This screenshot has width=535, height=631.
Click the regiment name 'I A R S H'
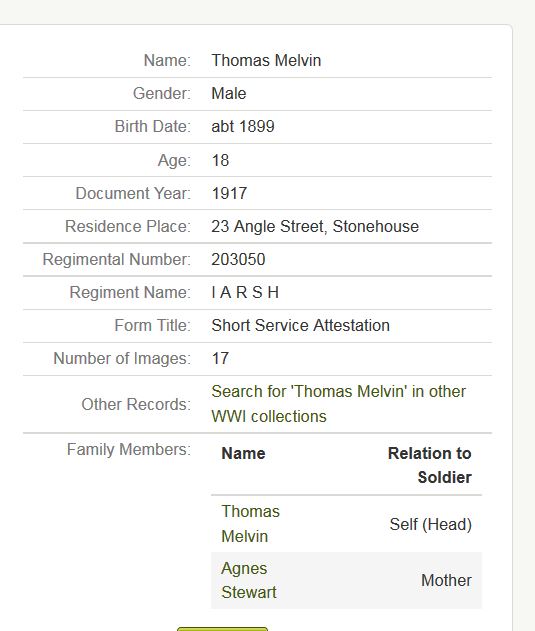pyautogui.click(x=245, y=292)
